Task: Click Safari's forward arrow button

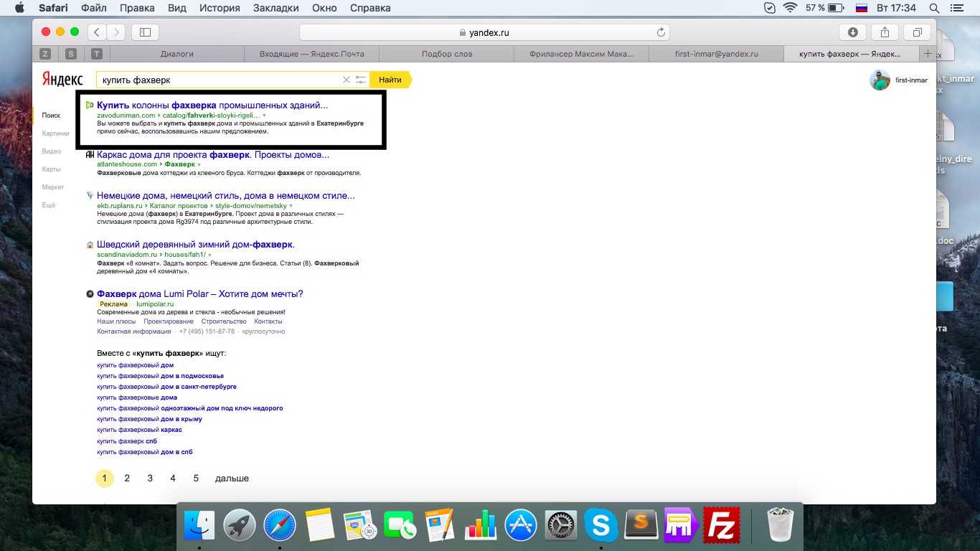Action: 116,32
